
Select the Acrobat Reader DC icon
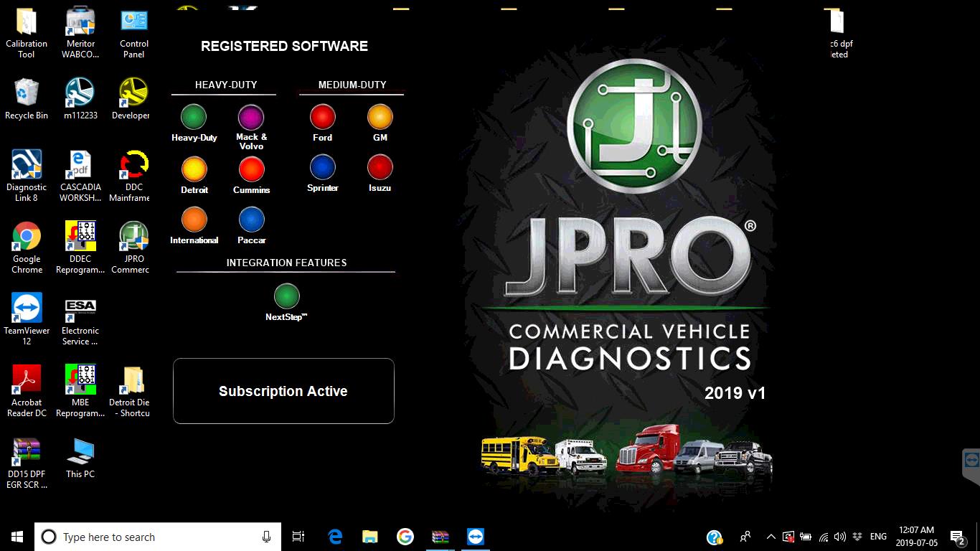(x=27, y=391)
